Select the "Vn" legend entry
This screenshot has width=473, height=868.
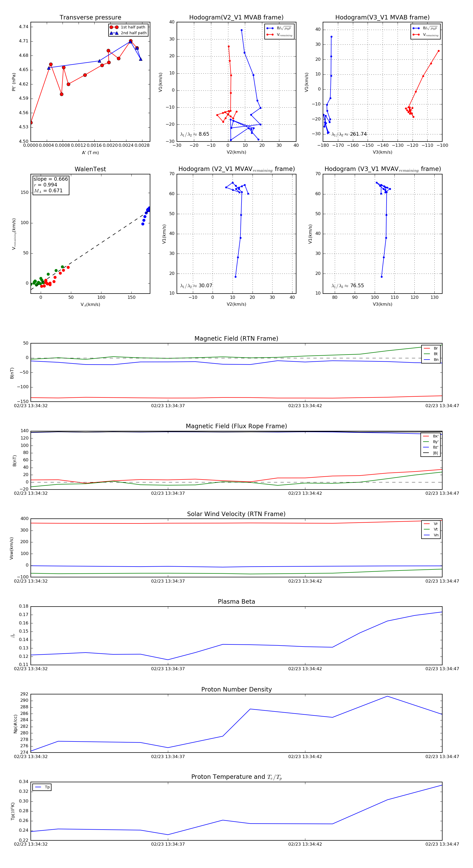point(431,535)
